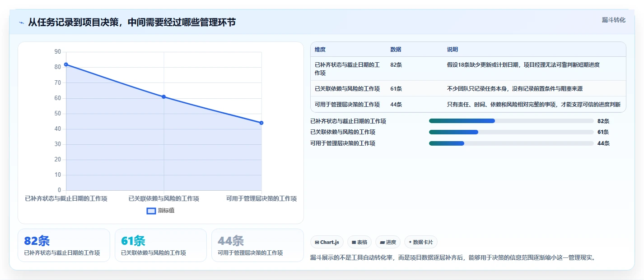Image resolution: width=644 pixels, height=280 pixels.
Task: Click the 82条 data card
Action: point(64,245)
